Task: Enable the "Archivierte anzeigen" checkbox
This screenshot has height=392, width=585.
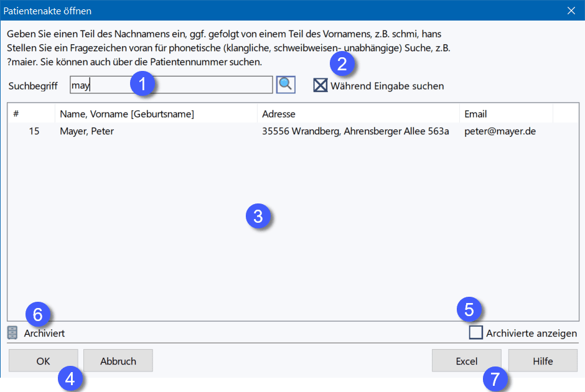Action: click(x=476, y=333)
